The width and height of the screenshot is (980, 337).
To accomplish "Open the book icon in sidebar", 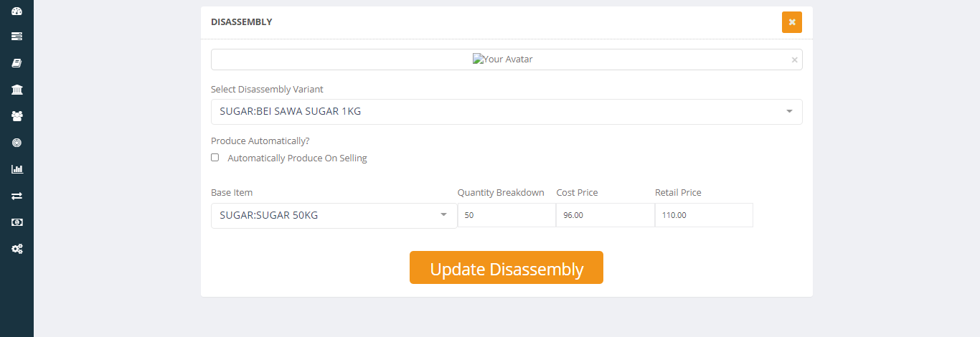I will click(17, 63).
